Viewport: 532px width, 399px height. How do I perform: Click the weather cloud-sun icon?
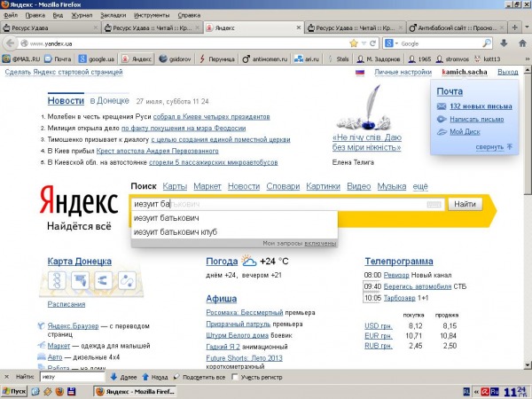click(x=248, y=261)
